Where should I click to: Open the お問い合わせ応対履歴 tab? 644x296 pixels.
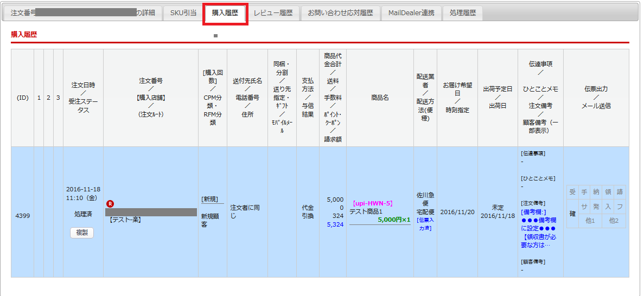(340, 13)
